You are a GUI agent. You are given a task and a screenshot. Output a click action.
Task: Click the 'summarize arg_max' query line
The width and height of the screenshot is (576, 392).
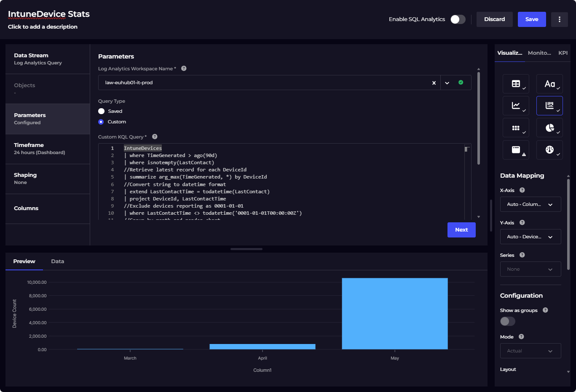[x=196, y=177]
